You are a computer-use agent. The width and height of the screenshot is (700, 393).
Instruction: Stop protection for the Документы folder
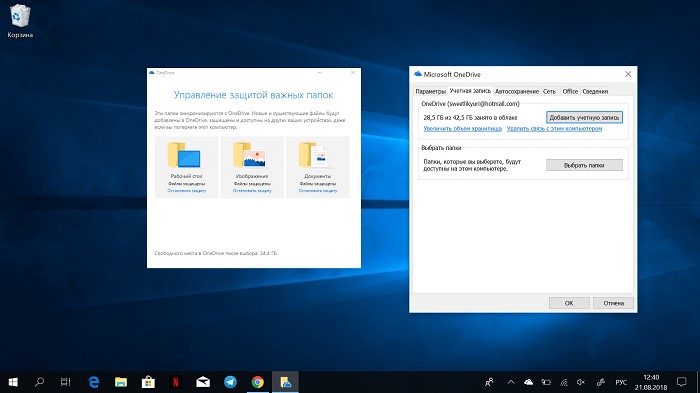tap(318, 191)
